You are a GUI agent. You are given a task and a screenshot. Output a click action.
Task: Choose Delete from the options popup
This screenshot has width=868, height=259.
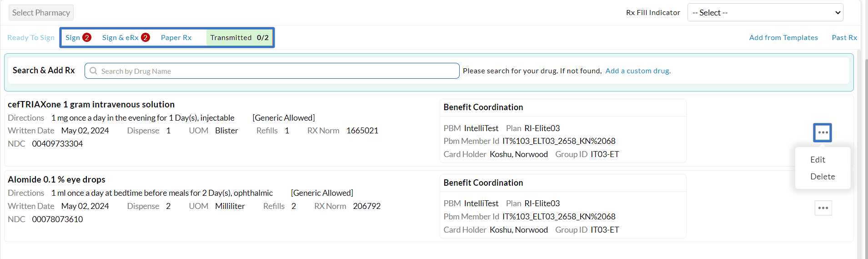[822, 177]
